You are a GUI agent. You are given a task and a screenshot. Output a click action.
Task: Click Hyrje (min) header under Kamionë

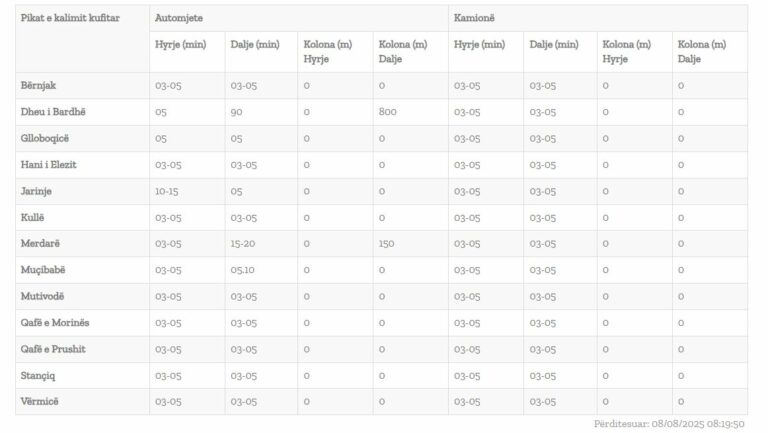(x=479, y=45)
